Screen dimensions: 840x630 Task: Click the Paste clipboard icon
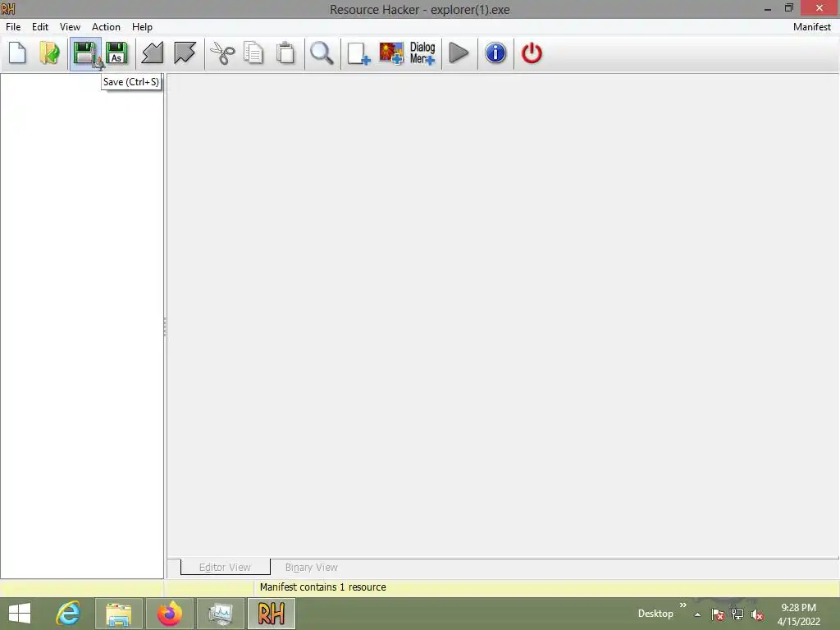point(285,53)
